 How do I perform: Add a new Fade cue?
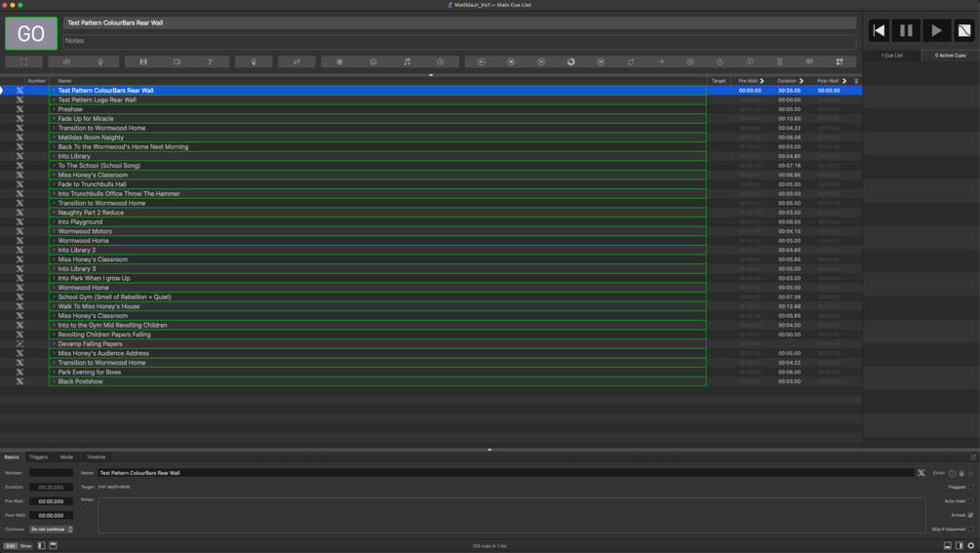click(296, 61)
